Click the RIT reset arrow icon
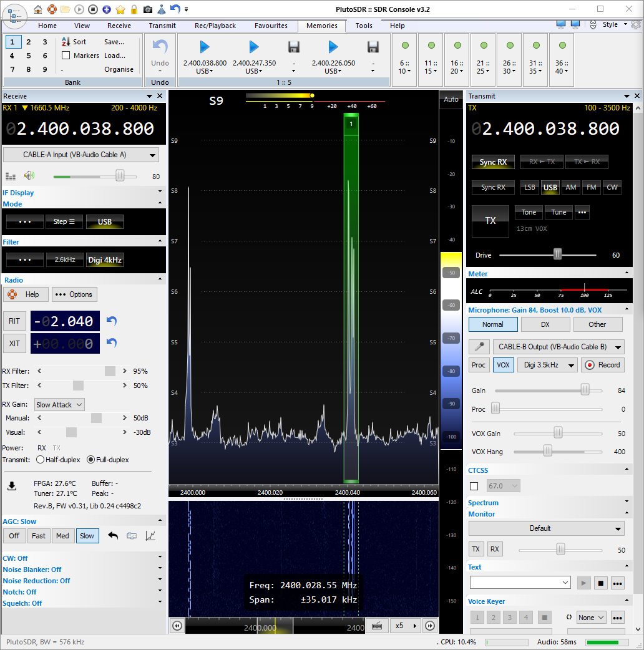The image size is (644, 650). 112,321
